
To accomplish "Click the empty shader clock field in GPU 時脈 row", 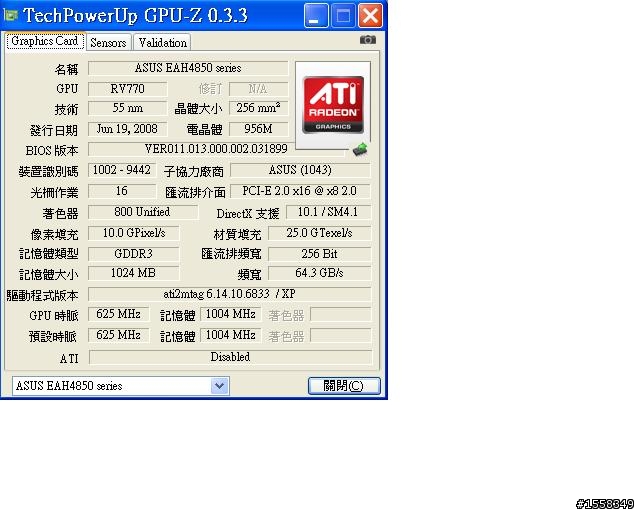I will 340,314.
